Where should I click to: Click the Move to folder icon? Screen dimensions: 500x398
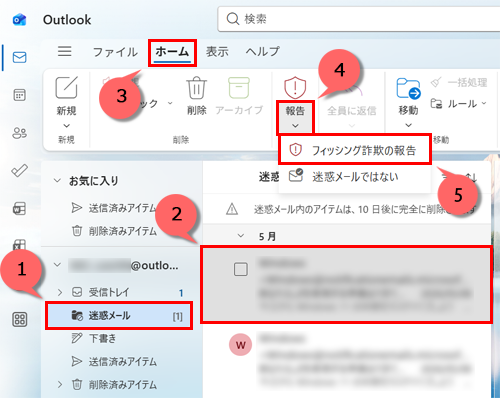tap(408, 88)
